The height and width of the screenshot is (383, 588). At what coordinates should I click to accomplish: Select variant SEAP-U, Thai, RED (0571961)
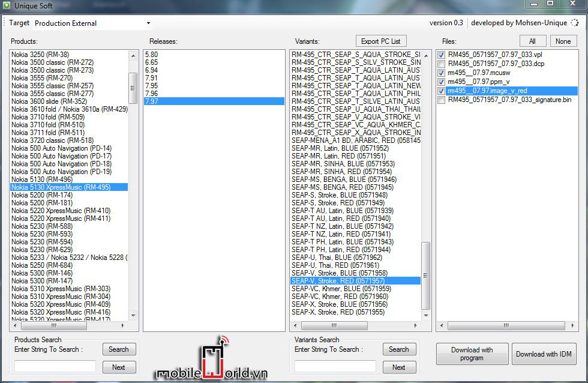click(355, 265)
